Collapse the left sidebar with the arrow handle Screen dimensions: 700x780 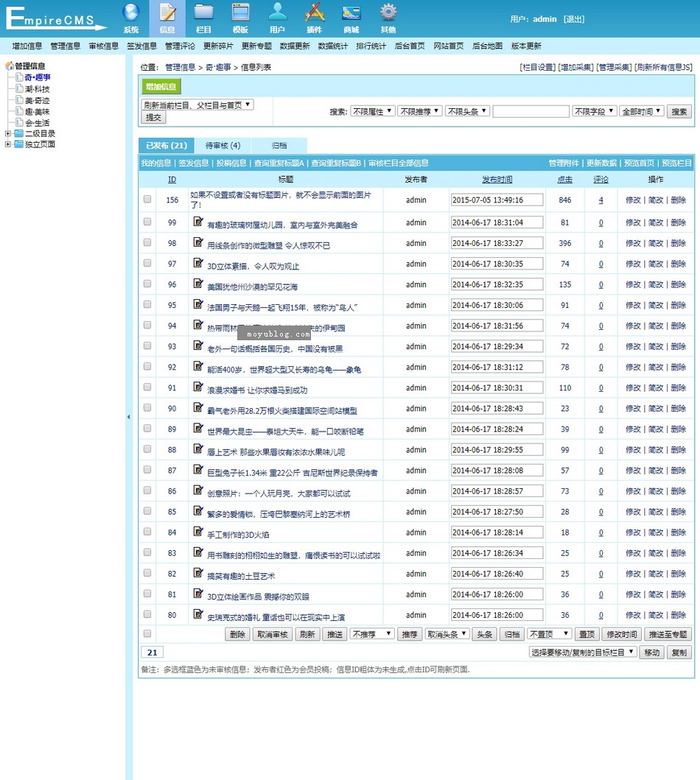point(128,417)
